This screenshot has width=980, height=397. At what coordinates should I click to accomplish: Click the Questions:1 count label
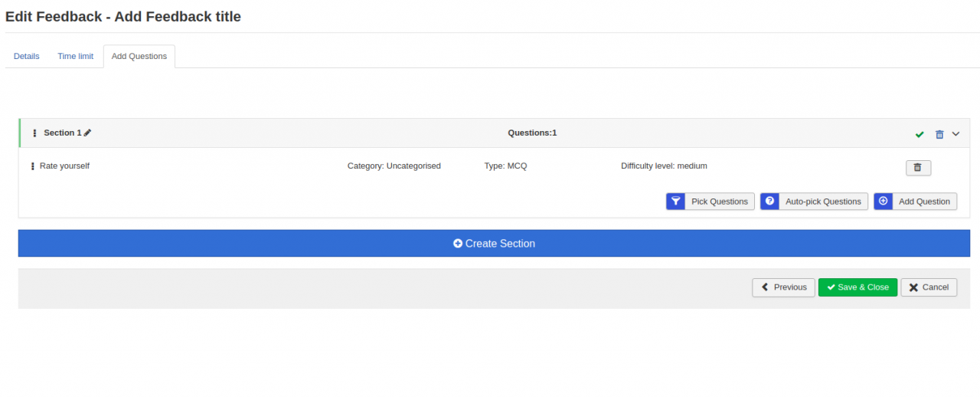(532, 133)
